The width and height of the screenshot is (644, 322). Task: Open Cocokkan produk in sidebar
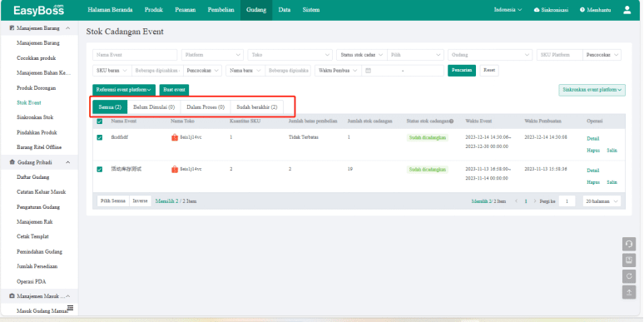[36, 58]
